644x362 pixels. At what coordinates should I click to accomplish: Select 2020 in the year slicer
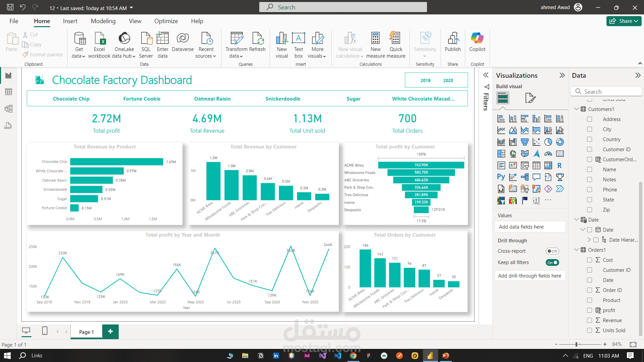[x=448, y=80]
